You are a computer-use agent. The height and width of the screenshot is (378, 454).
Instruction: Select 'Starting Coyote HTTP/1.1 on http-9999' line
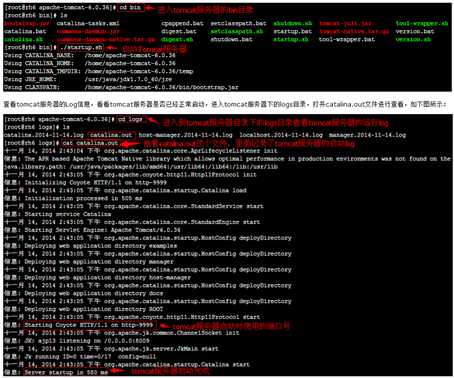coord(88,325)
